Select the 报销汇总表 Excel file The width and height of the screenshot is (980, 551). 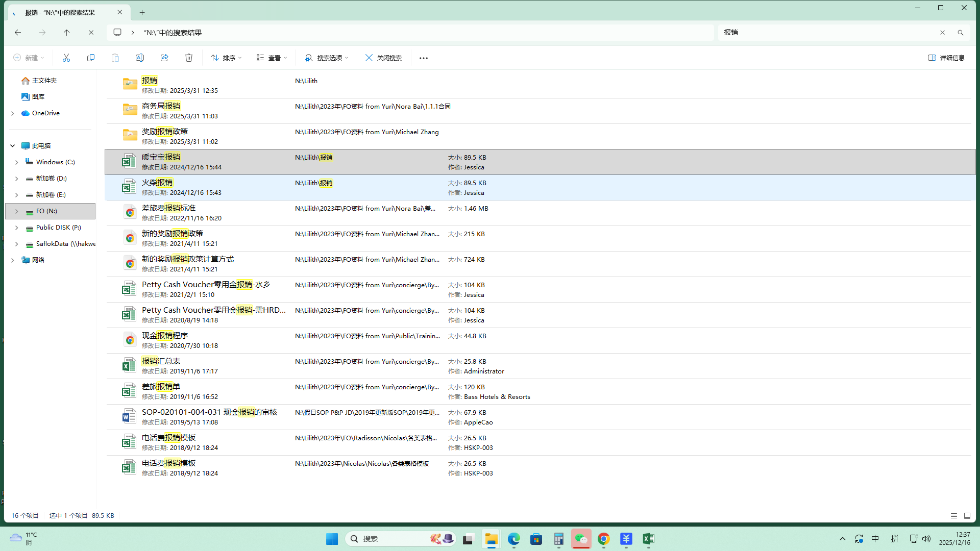[x=161, y=361]
